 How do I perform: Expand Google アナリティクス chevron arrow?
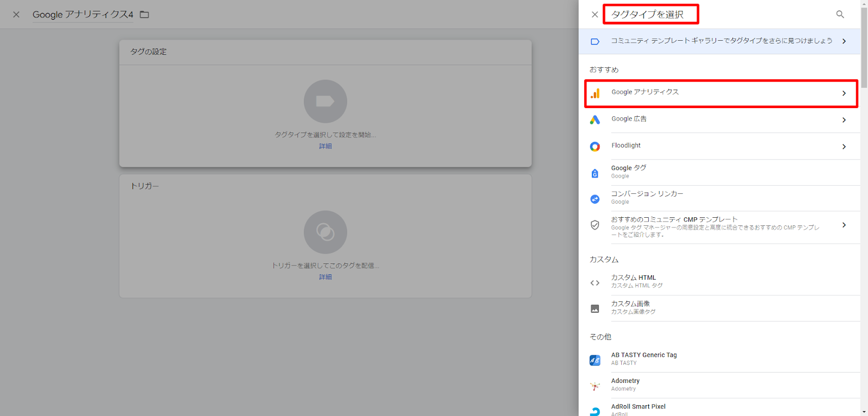(844, 93)
